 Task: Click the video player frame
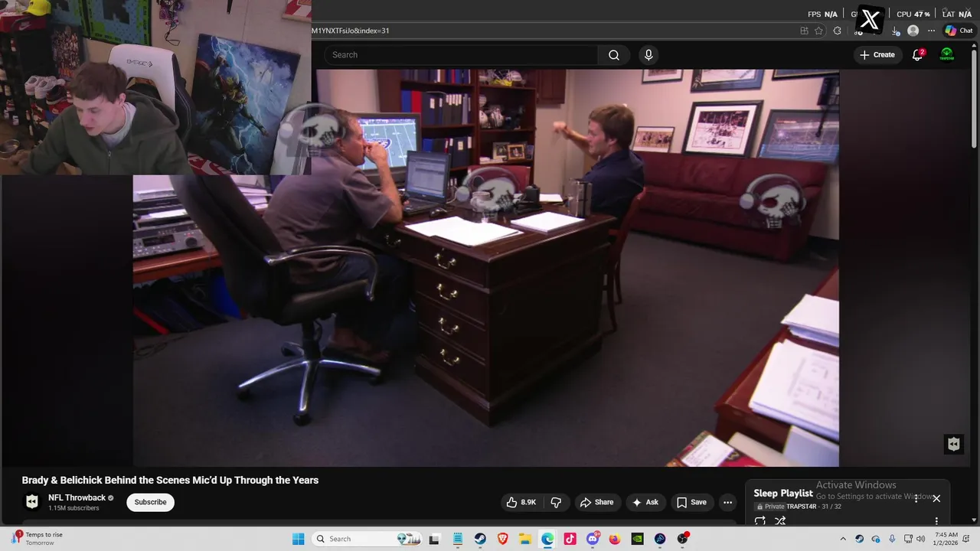(486, 268)
